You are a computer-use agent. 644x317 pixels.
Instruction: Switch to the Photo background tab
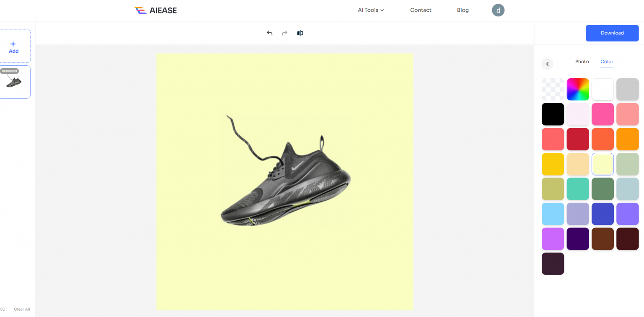coord(582,61)
